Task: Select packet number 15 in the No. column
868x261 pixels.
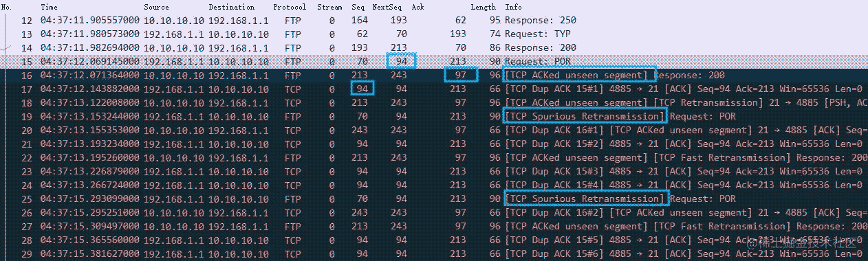Action: point(27,62)
